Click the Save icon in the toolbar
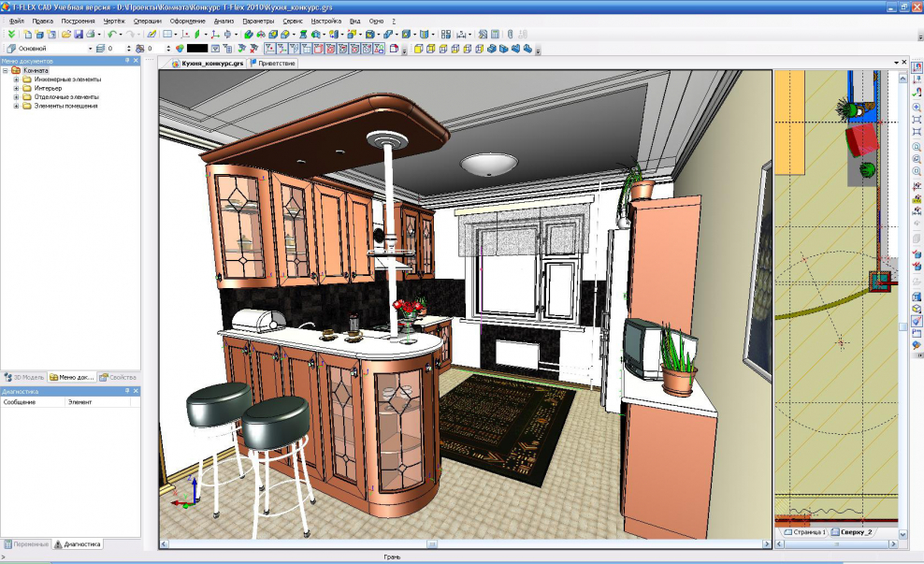Screen dimensions: 924x564 [79, 33]
